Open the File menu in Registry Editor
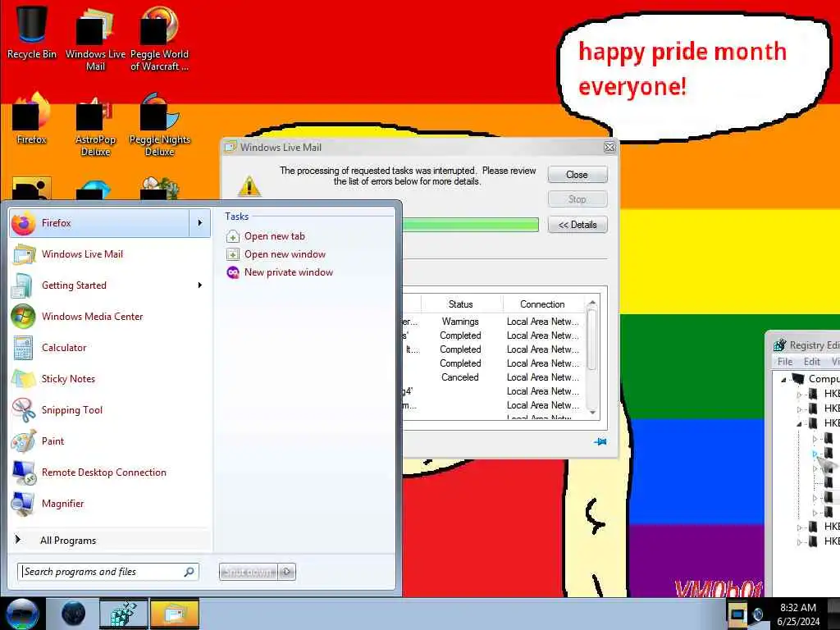This screenshot has height=630, width=840. [x=785, y=362]
